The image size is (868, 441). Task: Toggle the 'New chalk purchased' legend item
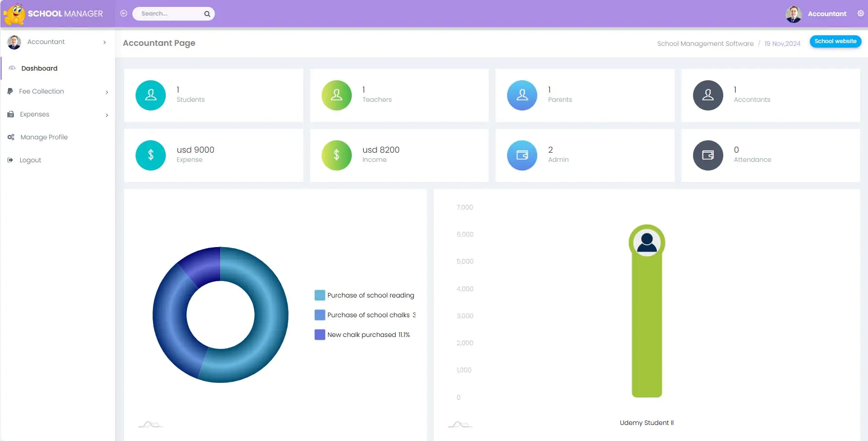tap(362, 335)
